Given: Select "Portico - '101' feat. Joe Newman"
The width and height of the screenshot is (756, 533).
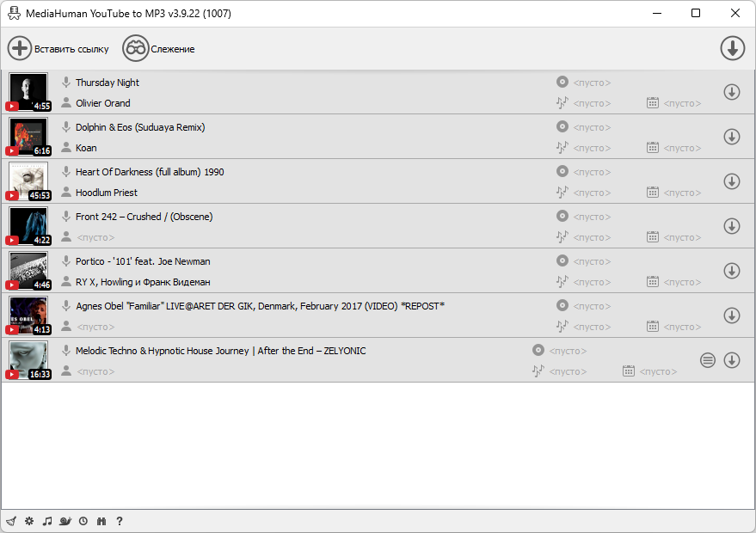Looking at the screenshot, I should pyautogui.click(x=143, y=261).
